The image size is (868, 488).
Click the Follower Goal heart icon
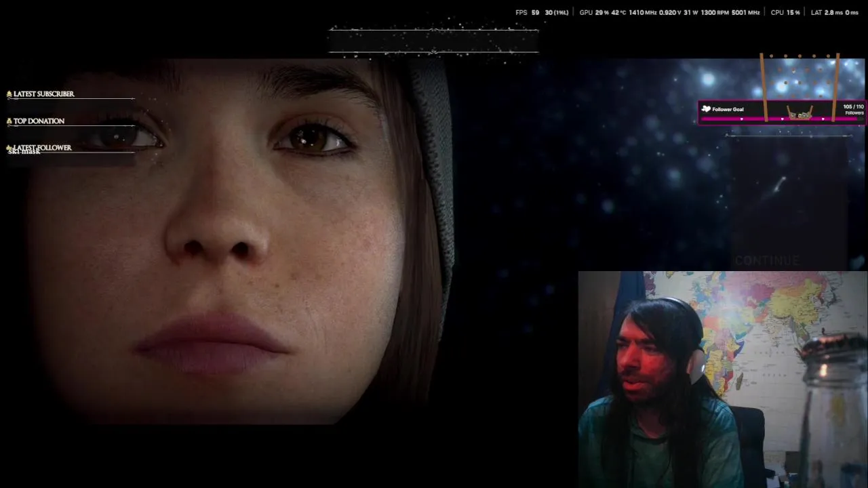point(706,109)
